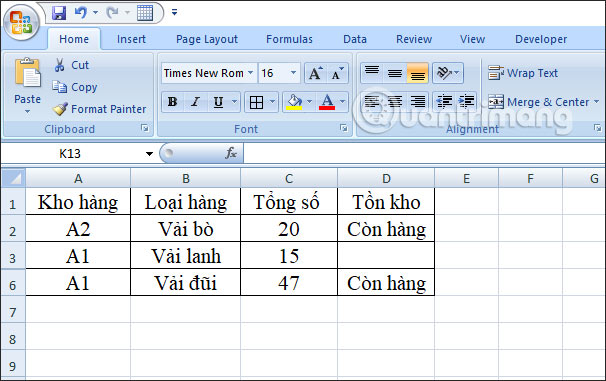Increase font size with Grow Font
Image resolution: width=606 pixels, height=381 pixels.
pos(315,73)
